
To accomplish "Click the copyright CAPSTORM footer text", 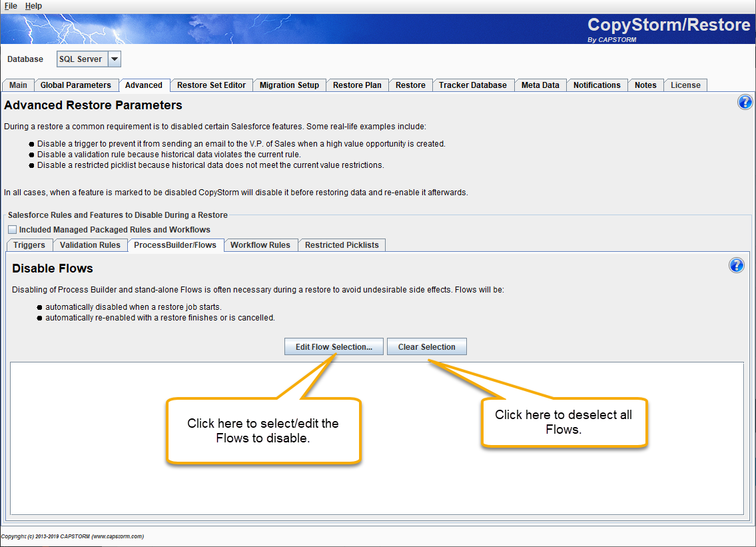I will point(73,536).
